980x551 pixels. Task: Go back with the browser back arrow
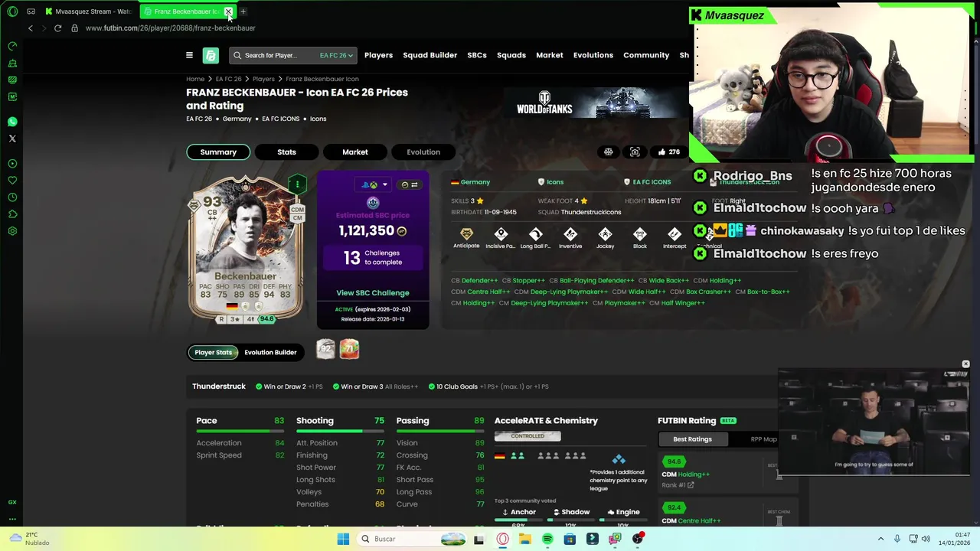click(31, 28)
